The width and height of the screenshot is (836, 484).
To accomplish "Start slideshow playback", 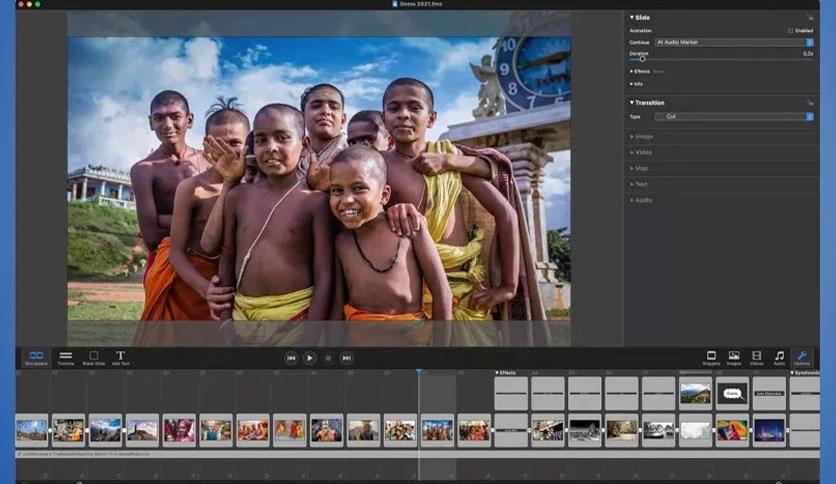I will pos(309,358).
